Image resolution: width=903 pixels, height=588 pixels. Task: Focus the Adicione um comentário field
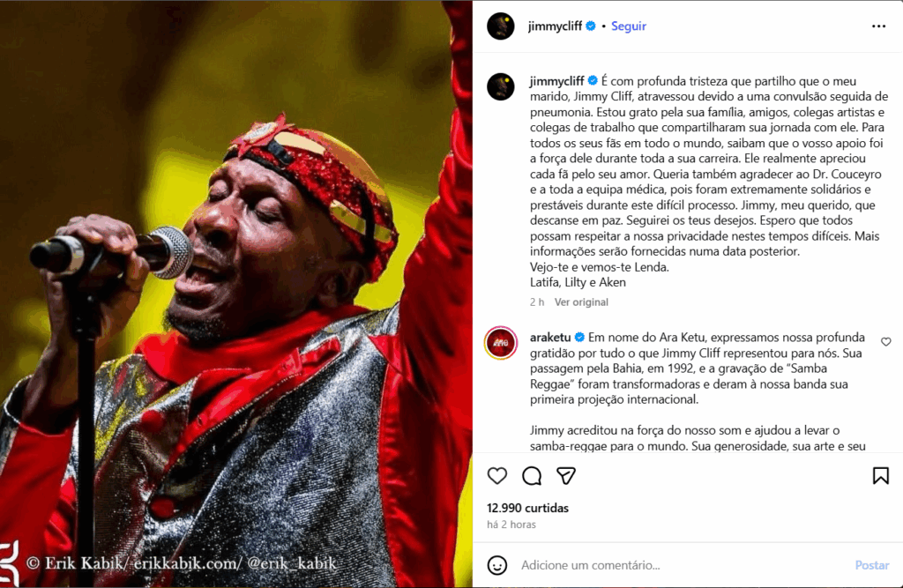(683, 565)
